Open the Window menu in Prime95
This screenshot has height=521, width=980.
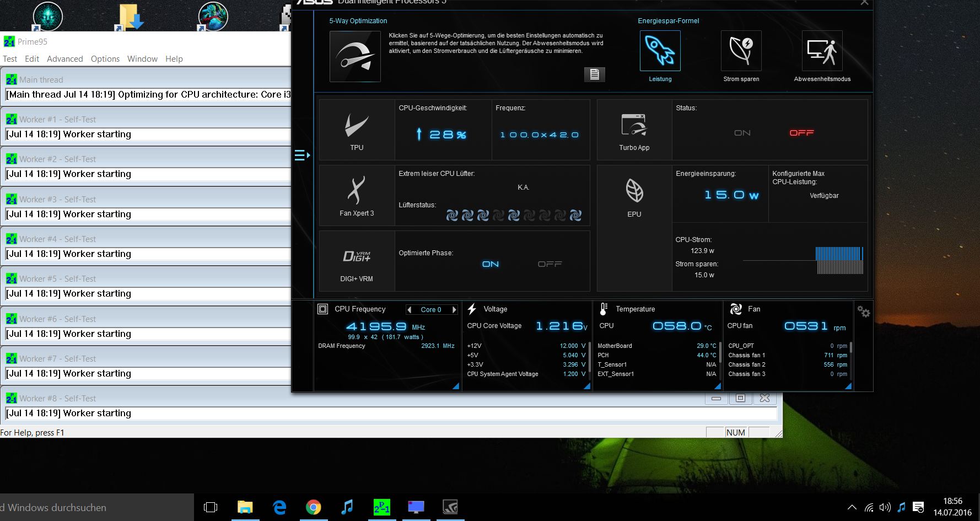[x=142, y=59]
